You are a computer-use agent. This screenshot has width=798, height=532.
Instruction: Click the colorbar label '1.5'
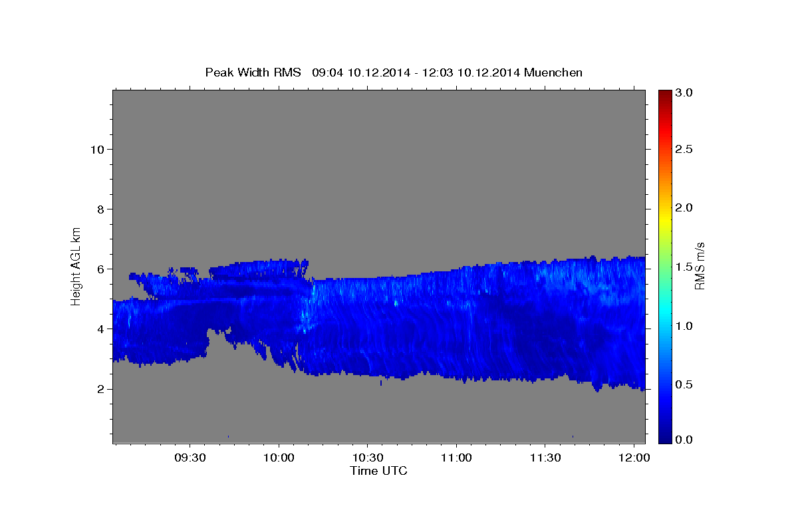684,267
